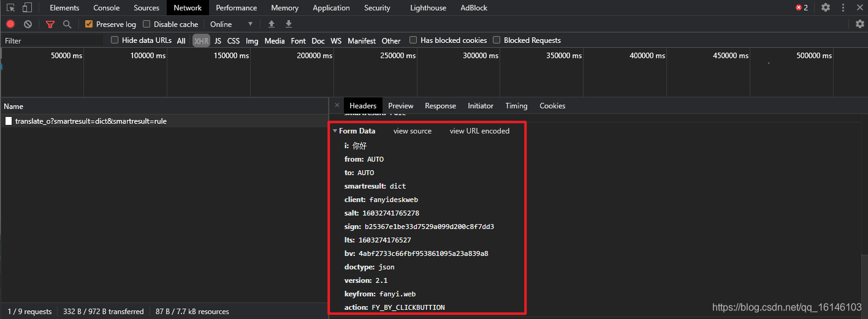
Task: Toggle the device toolbar icon
Action: pos(27,8)
